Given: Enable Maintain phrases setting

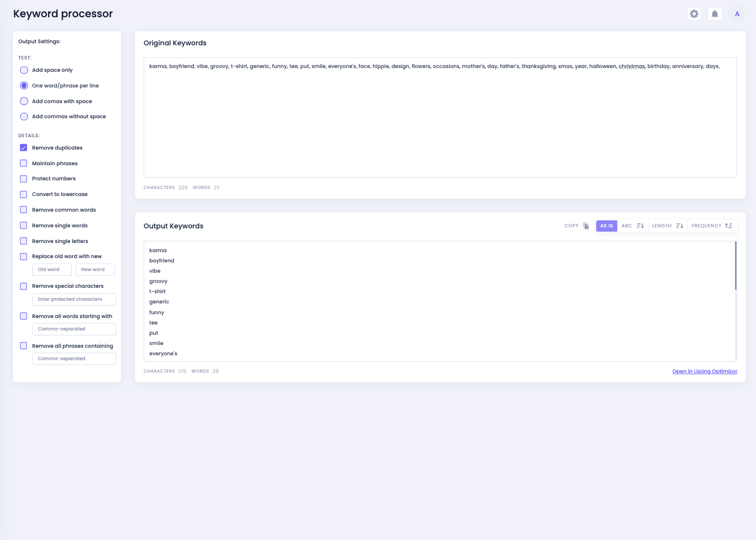Looking at the screenshot, I should click(x=24, y=163).
